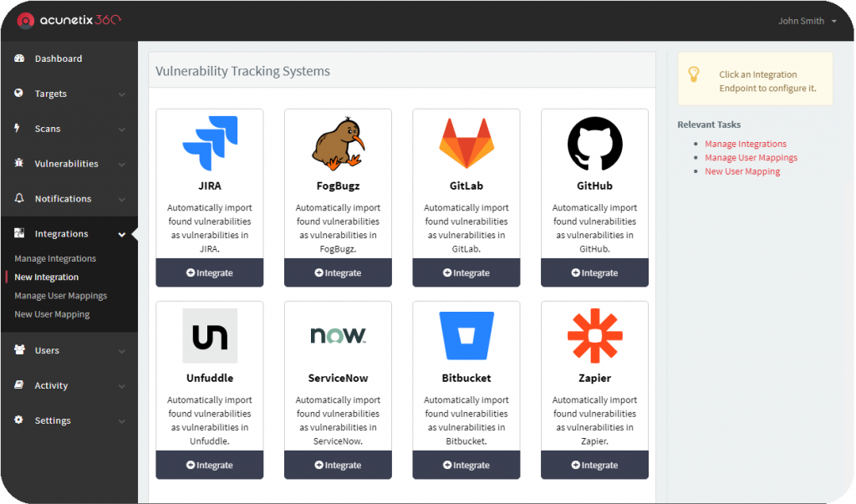Expand the Users menu chevron
Image resolution: width=856 pixels, height=504 pixels.
tap(122, 351)
